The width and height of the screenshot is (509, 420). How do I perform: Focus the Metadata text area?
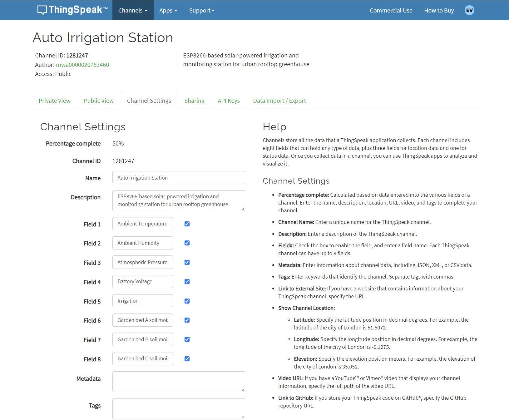[x=178, y=381]
